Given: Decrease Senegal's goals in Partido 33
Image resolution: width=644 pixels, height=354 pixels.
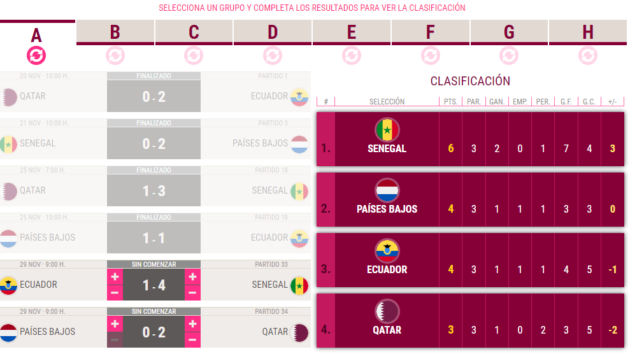Looking at the screenshot, I should pos(192,293).
